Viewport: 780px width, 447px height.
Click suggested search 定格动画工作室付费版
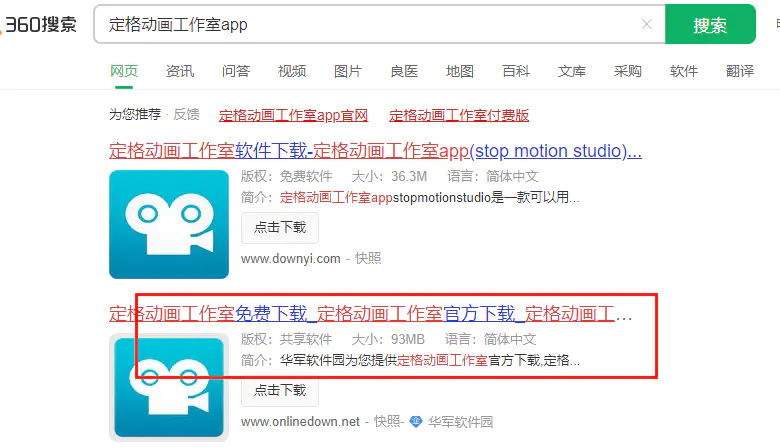459,115
